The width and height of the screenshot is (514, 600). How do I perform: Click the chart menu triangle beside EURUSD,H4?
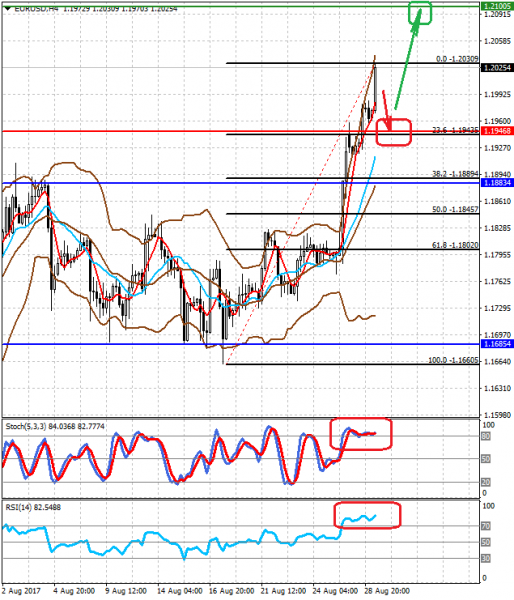[x=8, y=8]
